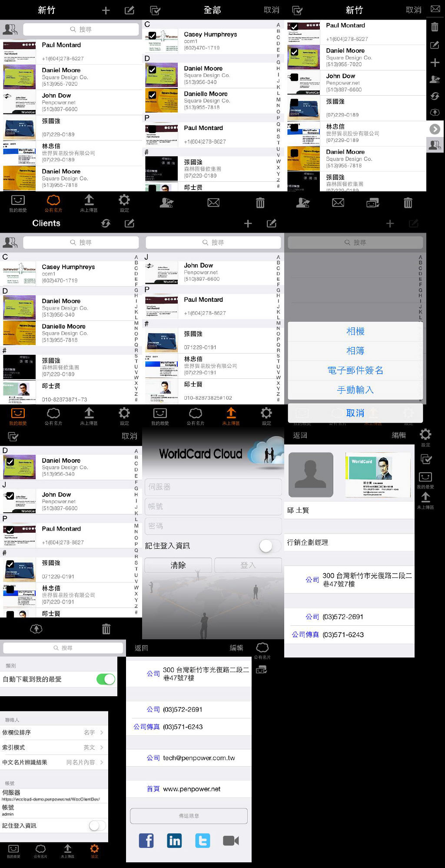445x868 pixels.
Task: Open the 索引模式 option chevron
Action: point(101,748)
